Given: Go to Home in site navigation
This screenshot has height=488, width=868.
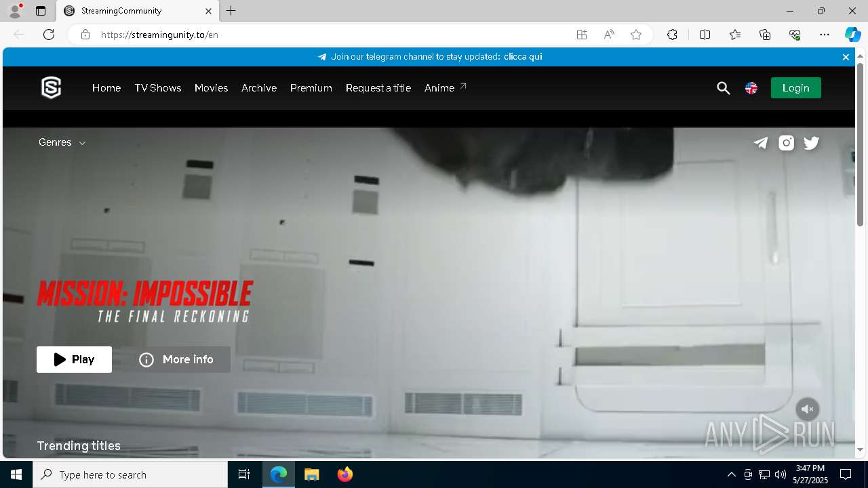Looking at the screenshot, I should click(106, 88).
